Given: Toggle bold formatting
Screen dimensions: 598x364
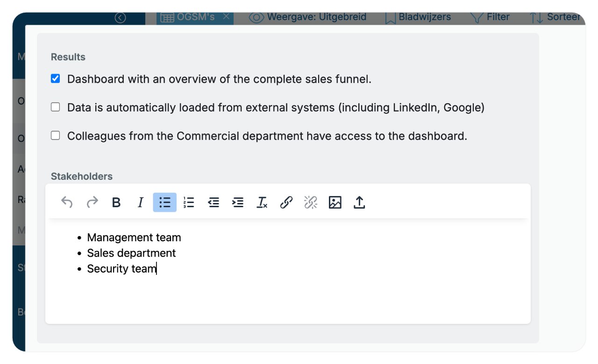Looking at the screenshot, I should point(116,203).
